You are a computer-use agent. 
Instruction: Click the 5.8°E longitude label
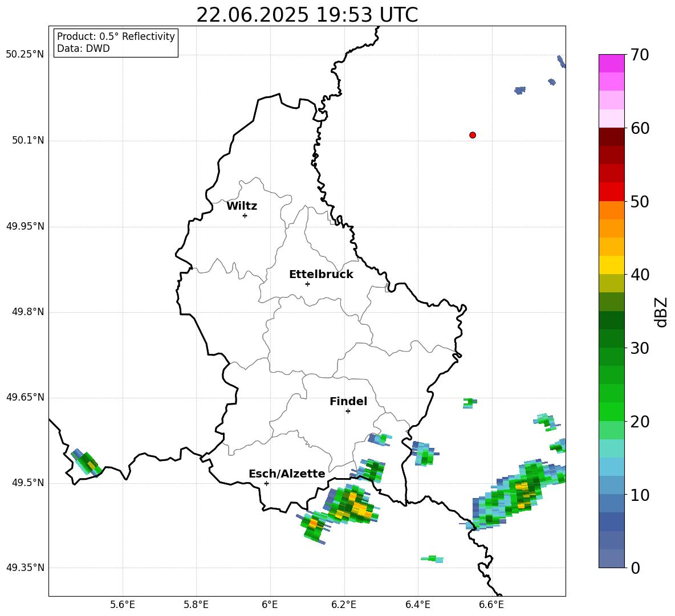click(196, 605)
